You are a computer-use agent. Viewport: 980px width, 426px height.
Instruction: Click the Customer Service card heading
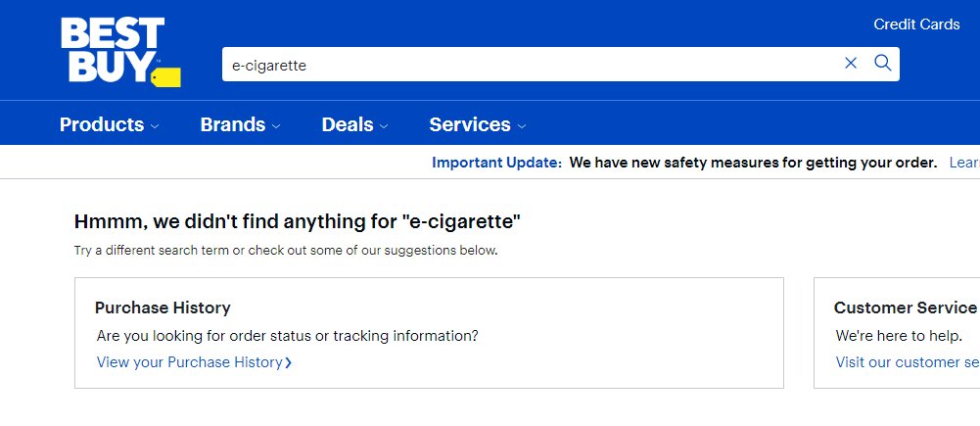[x=905, y=308]
